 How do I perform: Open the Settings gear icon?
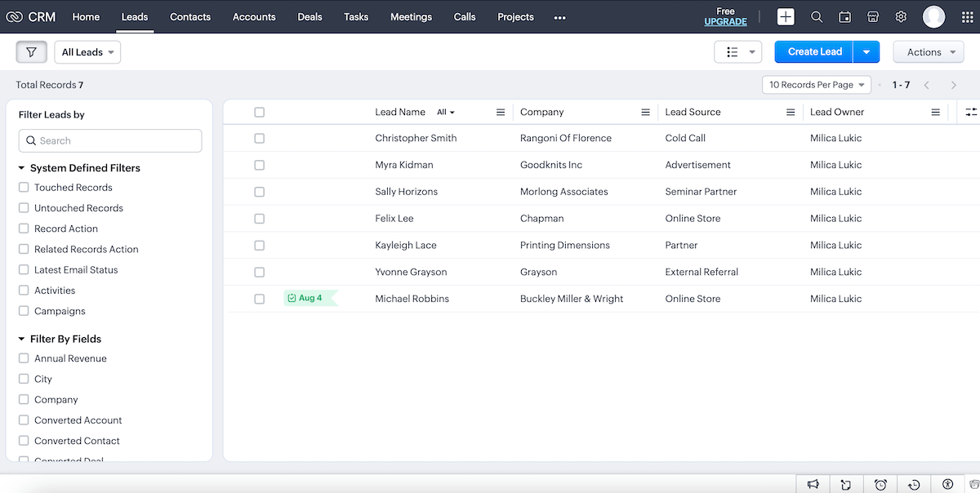(901, 16)
